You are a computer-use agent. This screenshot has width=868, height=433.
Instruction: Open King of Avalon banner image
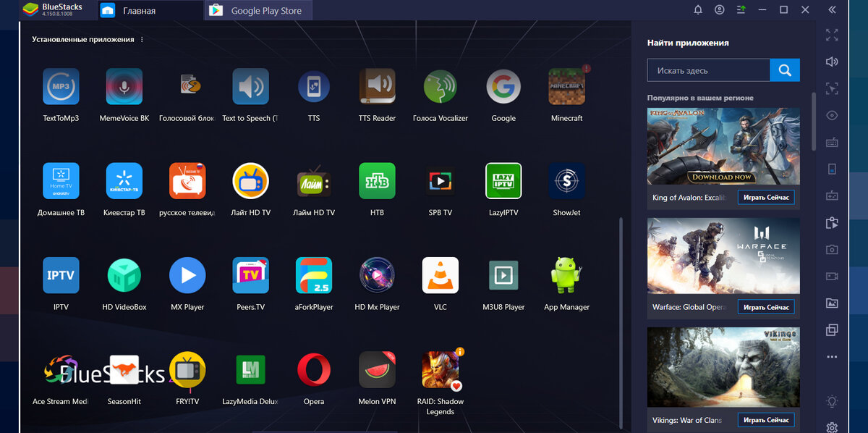[x=723, y=146]
